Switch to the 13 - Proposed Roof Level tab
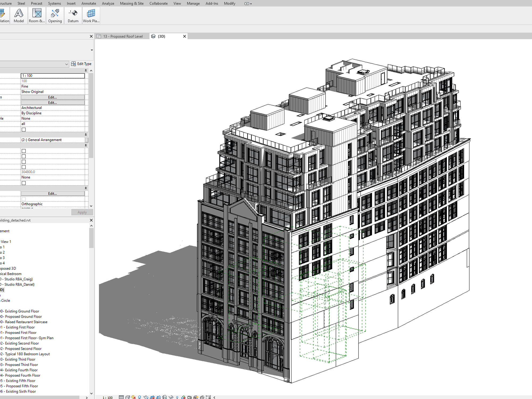The width and height of the screenshot is (532, 399). [123, 36]
